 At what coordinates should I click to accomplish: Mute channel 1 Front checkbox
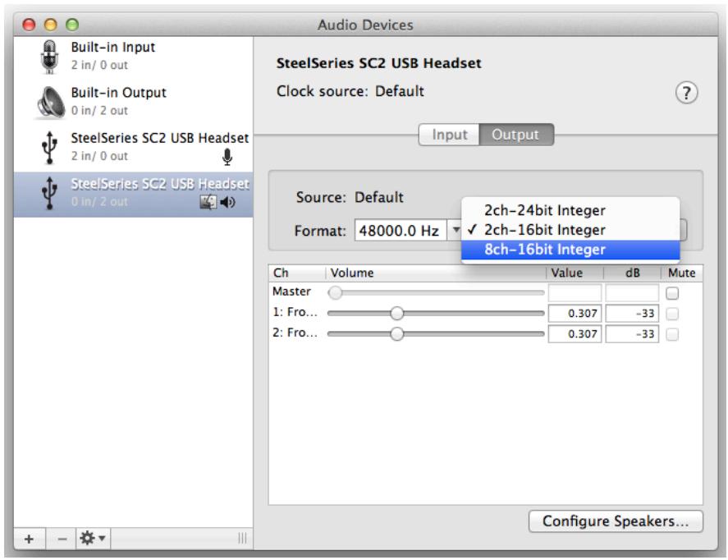[672, 314]
